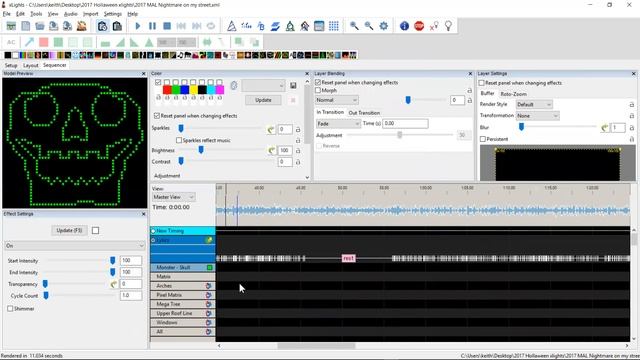
Task: Select the Monster - Skull model row
Action: 182,267
